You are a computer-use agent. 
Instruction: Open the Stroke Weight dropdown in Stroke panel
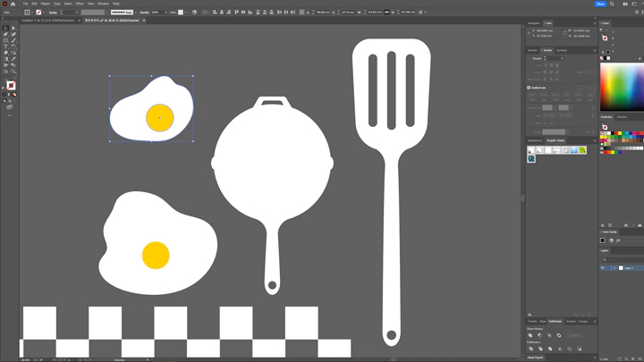pyautogui.click(x=563, y=58)
